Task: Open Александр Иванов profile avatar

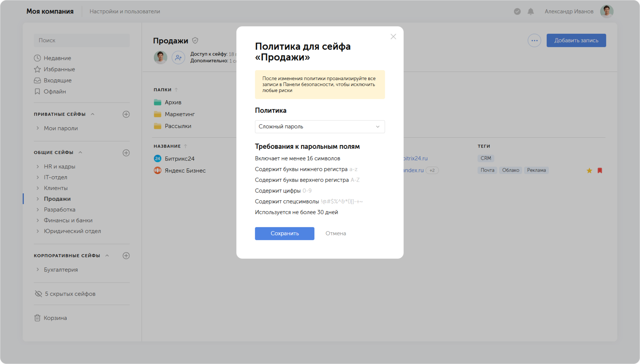Action: 606,12
